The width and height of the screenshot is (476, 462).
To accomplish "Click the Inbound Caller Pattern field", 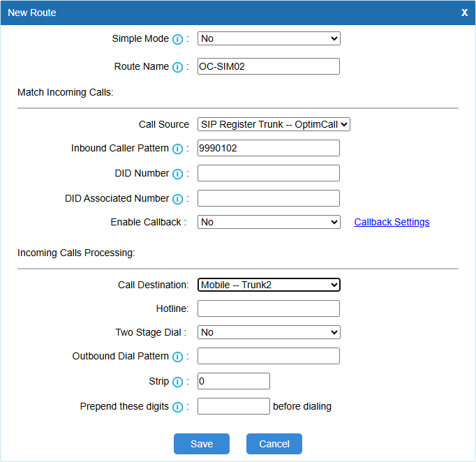I will pos(268,148).
